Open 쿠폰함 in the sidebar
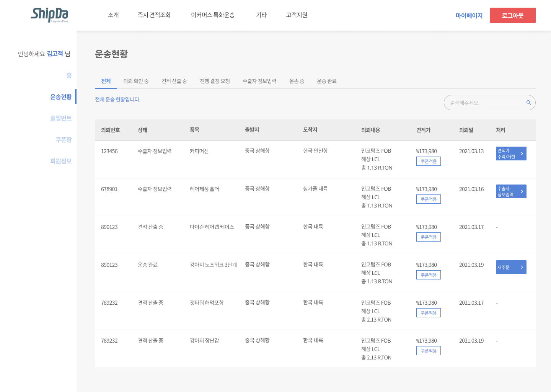551x392 pixels. point(64,140)
